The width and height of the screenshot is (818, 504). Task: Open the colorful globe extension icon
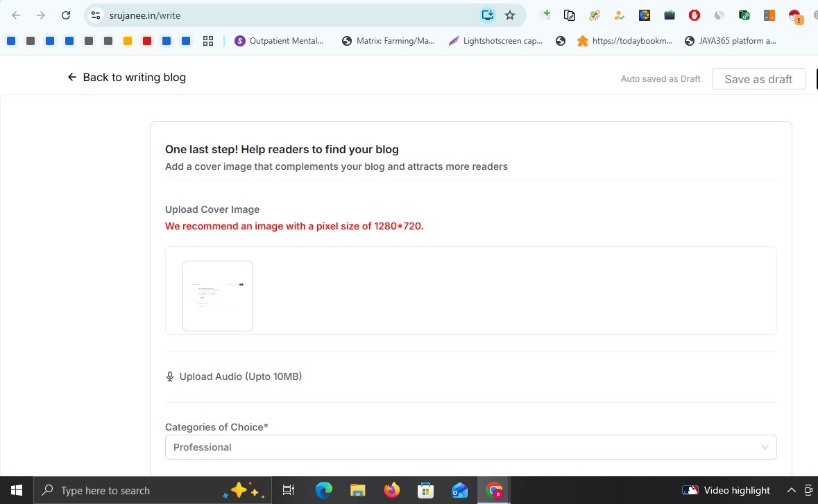[x=645, y=15]
